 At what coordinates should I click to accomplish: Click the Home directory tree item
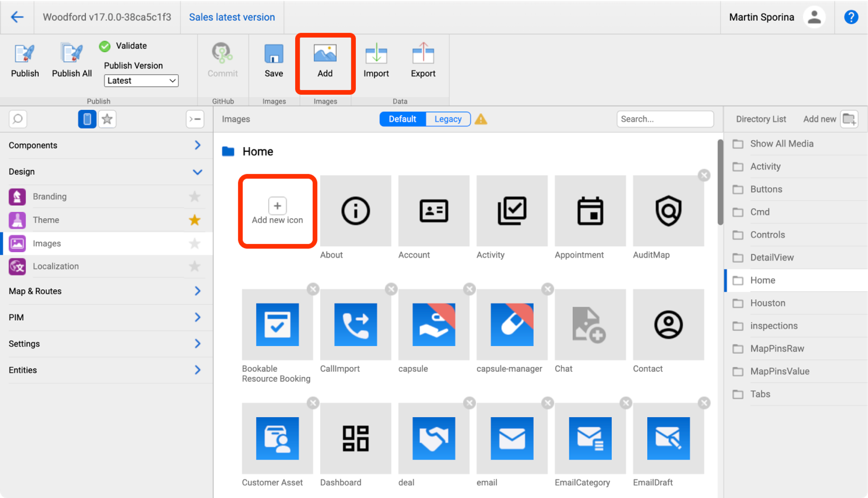(x=763, y=280)
